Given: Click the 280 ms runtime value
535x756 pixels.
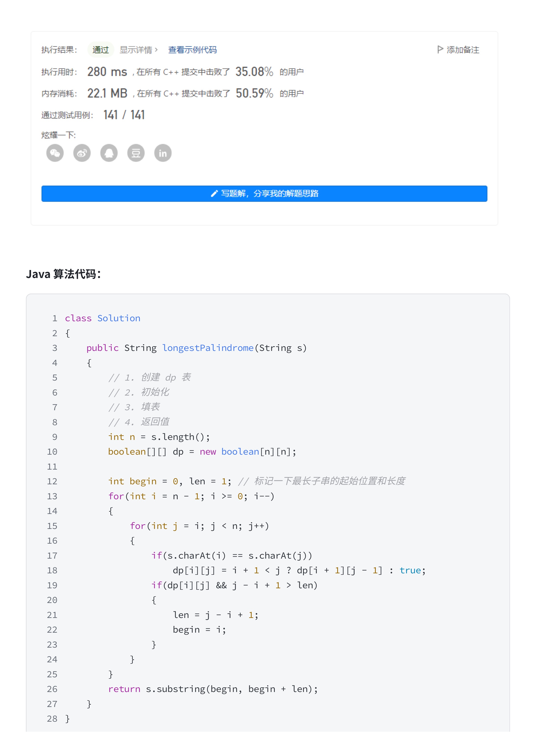Looking at the screenshot, I should 107,72.
